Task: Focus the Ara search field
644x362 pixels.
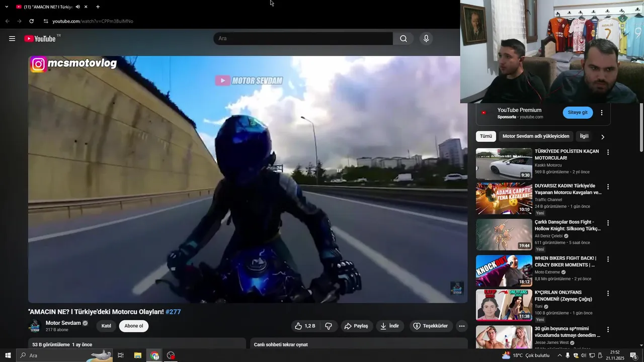Action: click(x=303, y=39)
